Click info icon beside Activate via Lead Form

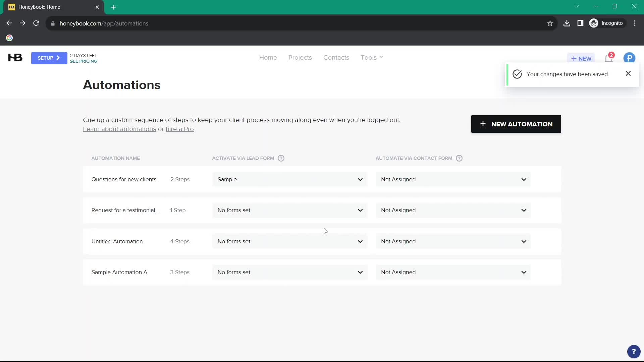(281, 158)
